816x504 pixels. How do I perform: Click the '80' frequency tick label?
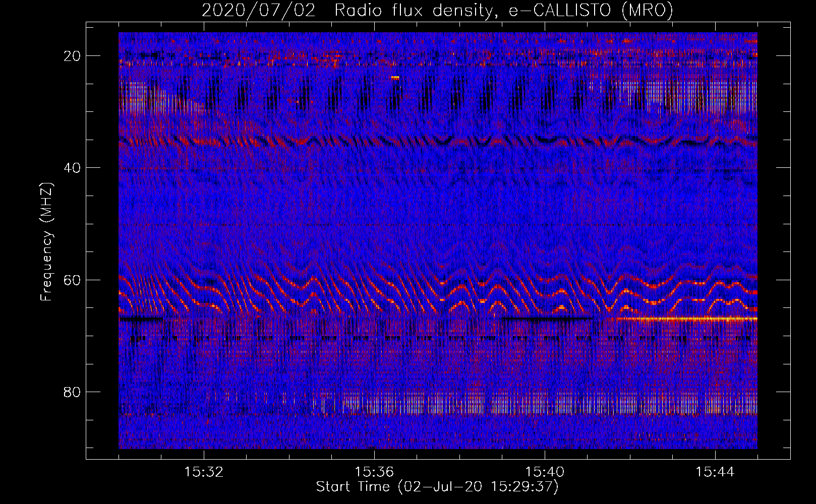tap(73, 392)
